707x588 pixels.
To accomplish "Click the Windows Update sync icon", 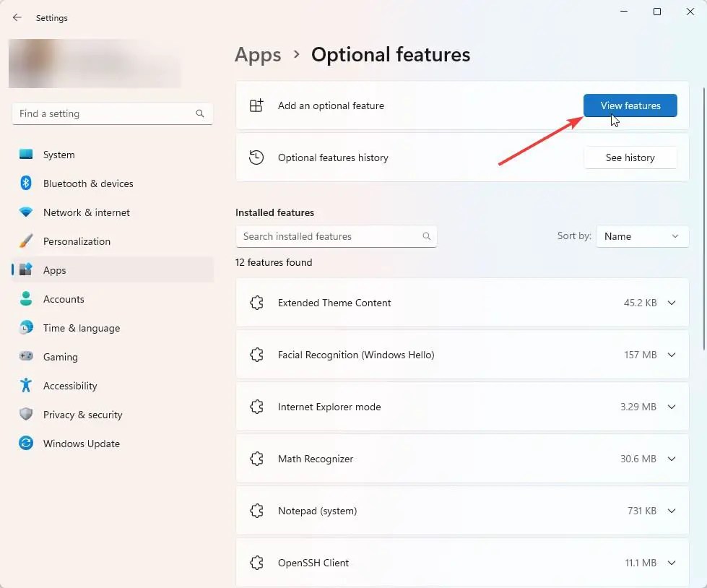I will tap(26, 444).
